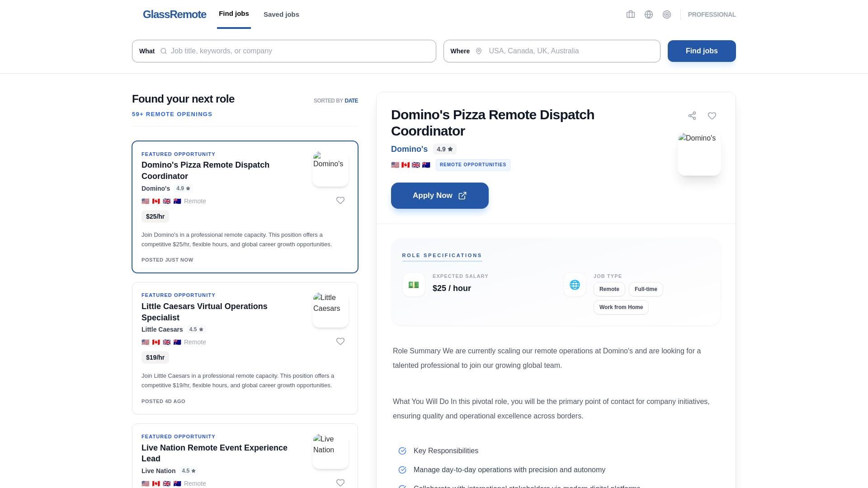Click Domino's logo on the first listing card
The height and width of the screenshot is (488, 868).
click(x=330, y=169)
